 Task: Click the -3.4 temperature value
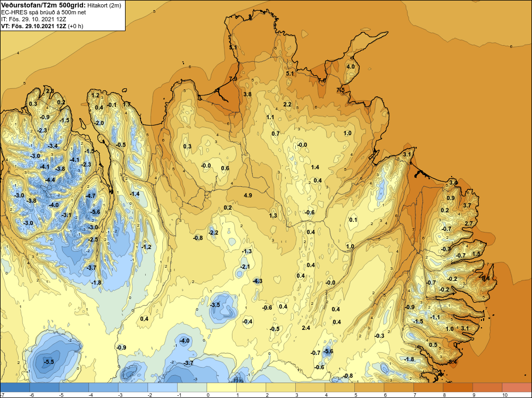(53, 146)
